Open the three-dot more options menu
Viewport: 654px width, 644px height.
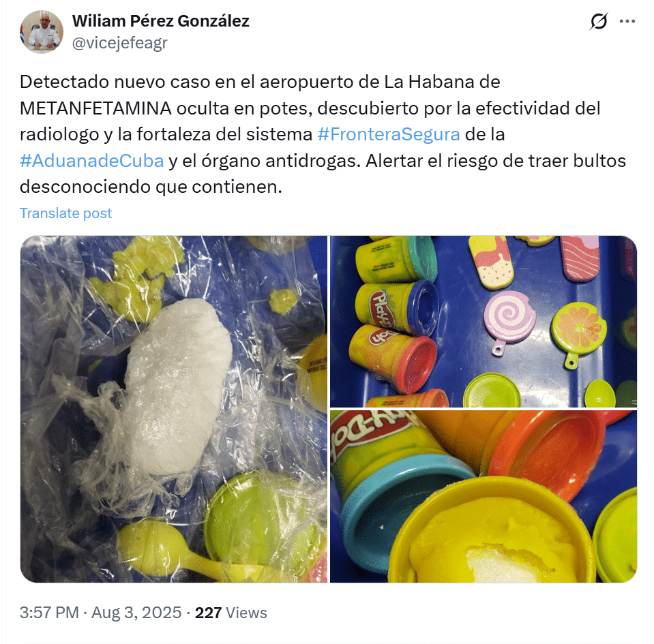pyautogui.click(x=627, y=21)
